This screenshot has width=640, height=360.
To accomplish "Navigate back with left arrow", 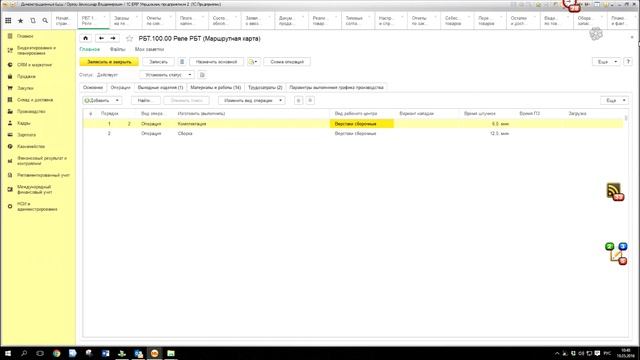I will click(x=101, y=38).
